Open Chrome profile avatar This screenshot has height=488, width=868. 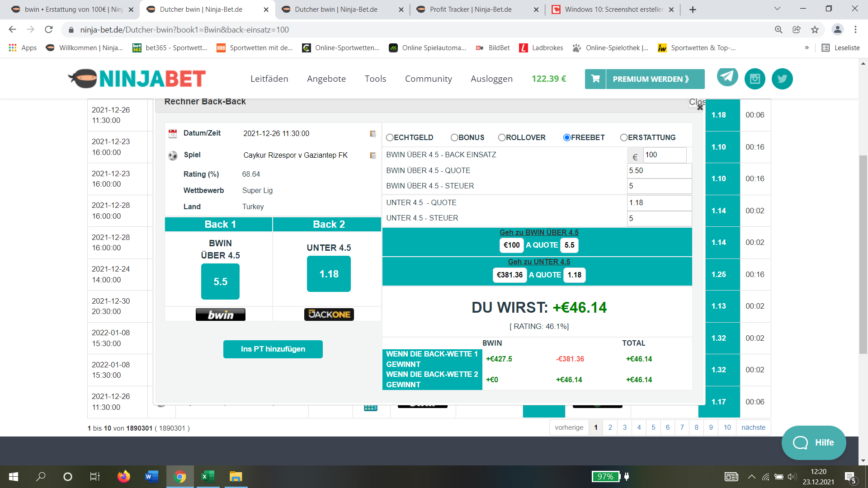tap(837, 29)
